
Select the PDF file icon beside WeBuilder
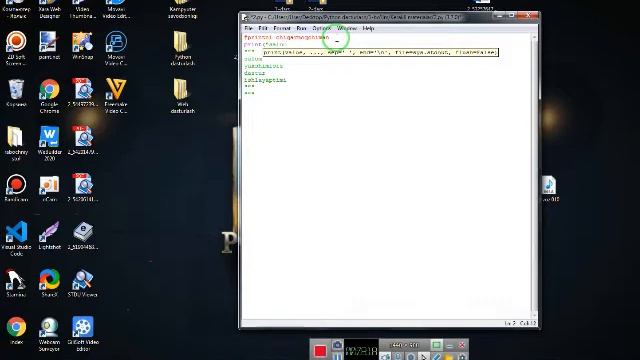[x=82, y=140]
